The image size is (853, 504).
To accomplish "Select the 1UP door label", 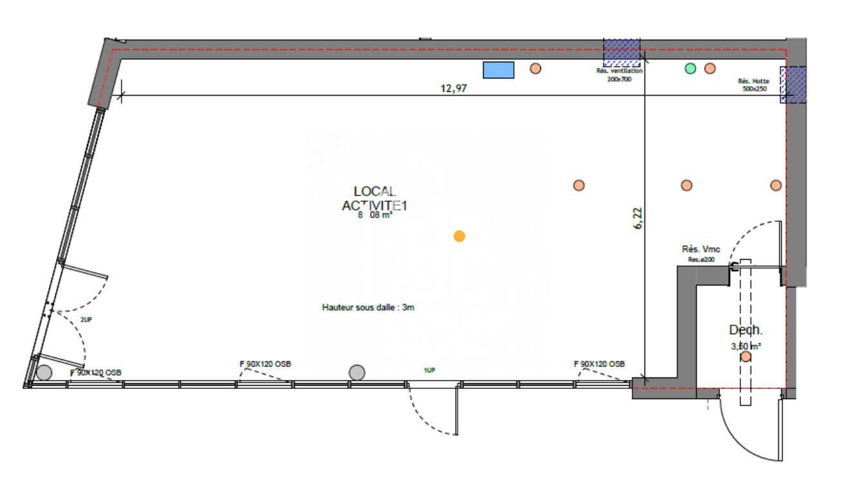I will point(429,370).
